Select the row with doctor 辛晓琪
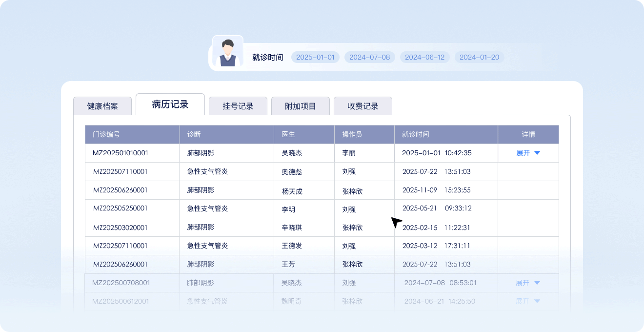The image size is (644, 332). [292, 228]
